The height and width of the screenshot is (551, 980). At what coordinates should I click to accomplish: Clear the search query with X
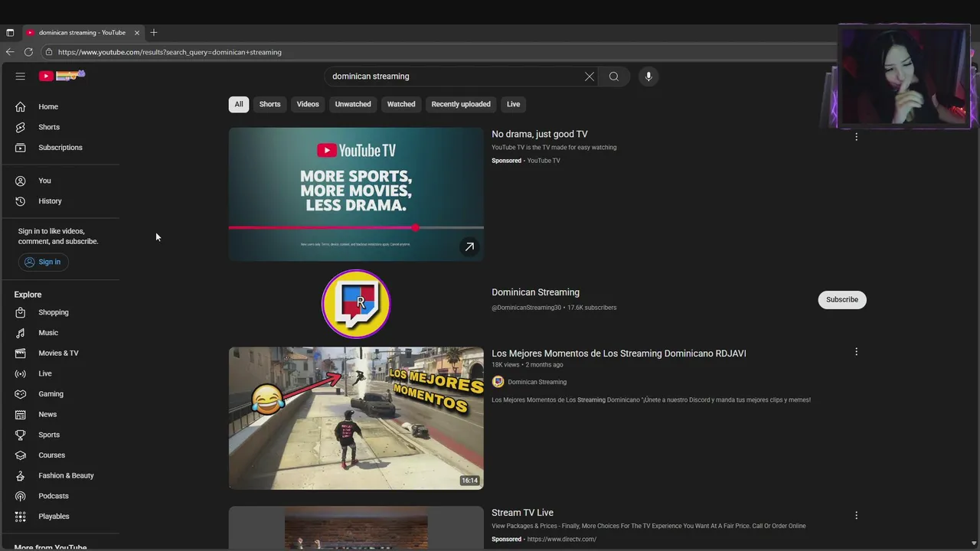(590, 77)
